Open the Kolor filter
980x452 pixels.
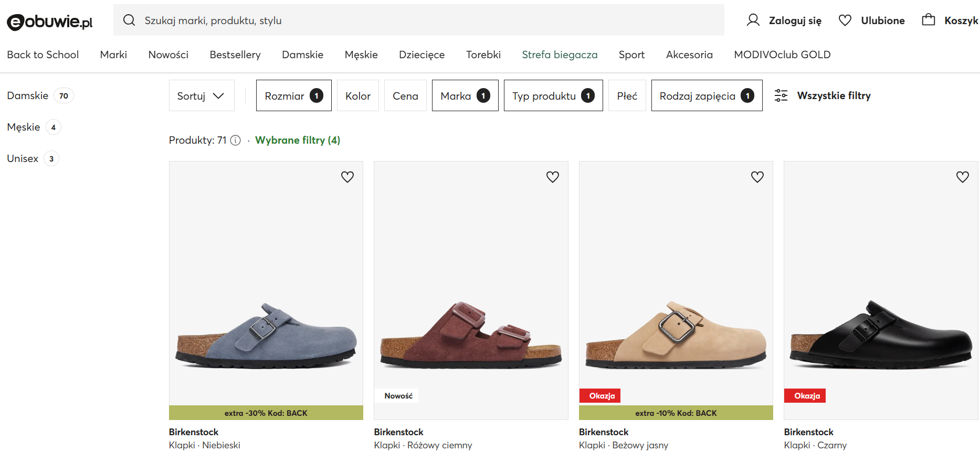pyautogui.click(x=358, y=95)
